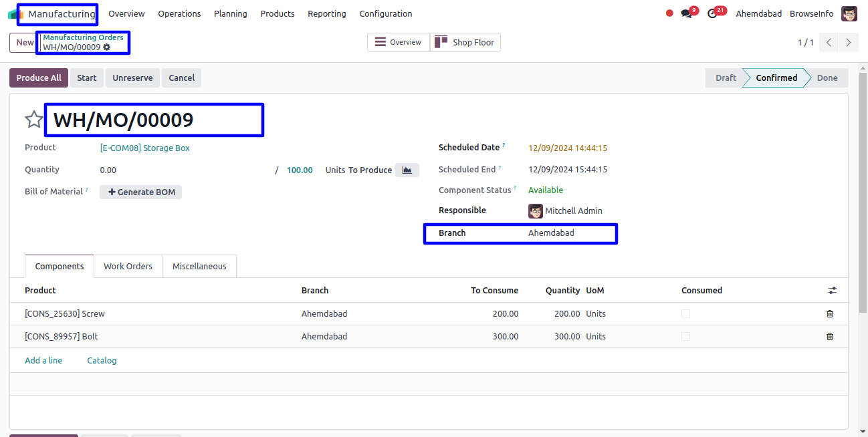
Task: Click the Mitchell Admin user avatar in navbar
Action: pyautogui.click(x=849, y=14)
